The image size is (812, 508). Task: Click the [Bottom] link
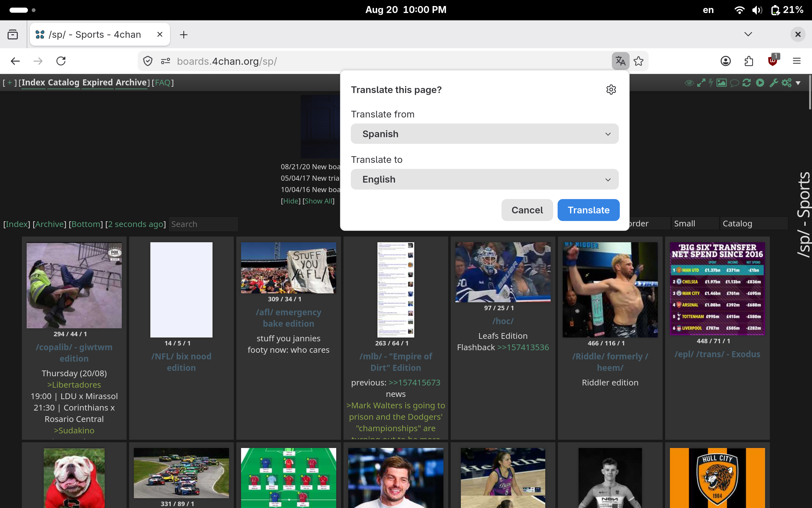pos(86,224)
